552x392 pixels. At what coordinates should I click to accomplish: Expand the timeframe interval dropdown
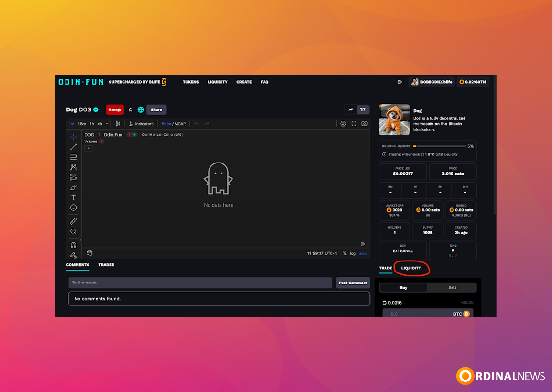(x=107, y=123)
